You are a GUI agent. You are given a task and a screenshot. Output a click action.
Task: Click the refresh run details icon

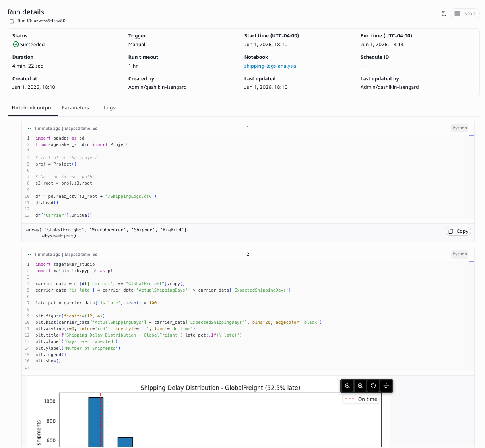(444, 14)
